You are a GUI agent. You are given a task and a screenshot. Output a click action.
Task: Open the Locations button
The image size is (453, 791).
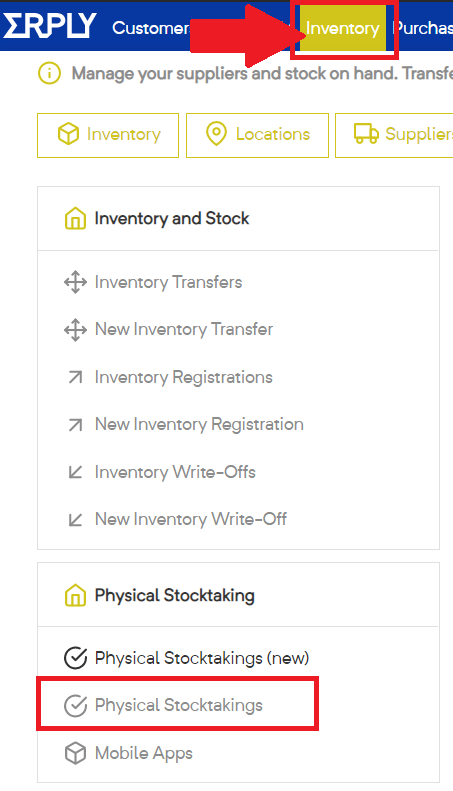257,135
